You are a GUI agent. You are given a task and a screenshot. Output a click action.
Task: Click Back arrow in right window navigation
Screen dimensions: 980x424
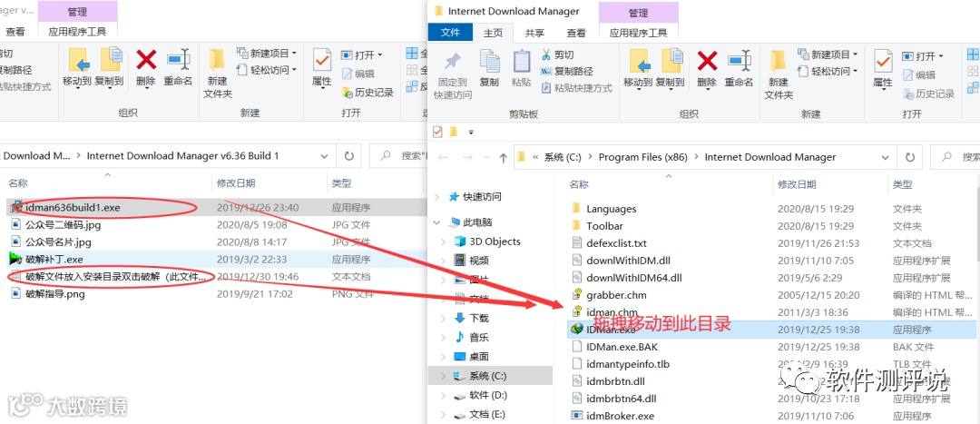coord(443,158)
